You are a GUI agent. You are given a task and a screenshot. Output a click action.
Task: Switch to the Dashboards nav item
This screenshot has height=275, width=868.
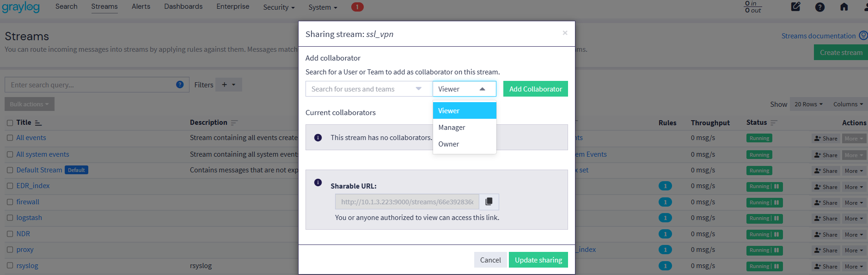click(183, 6)
